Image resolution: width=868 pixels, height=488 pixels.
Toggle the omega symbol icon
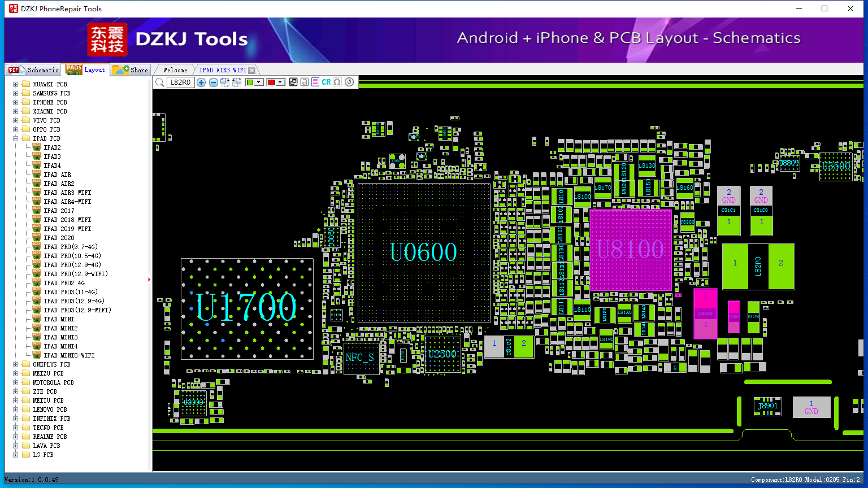(x=337, y=82)
